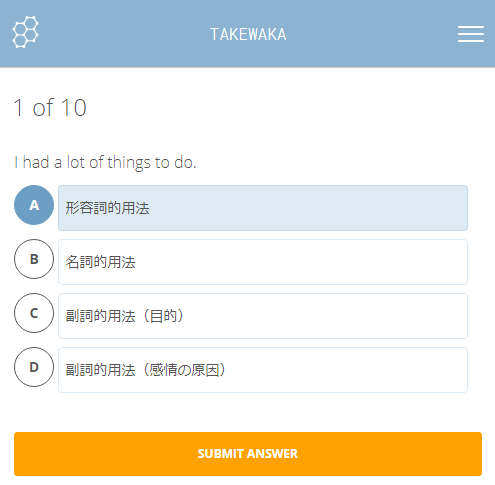Click the 副詞的用法（感情の原因） option text
This screenshot has height=485, width=495.
pyautogui.click(x=146, y=370)
